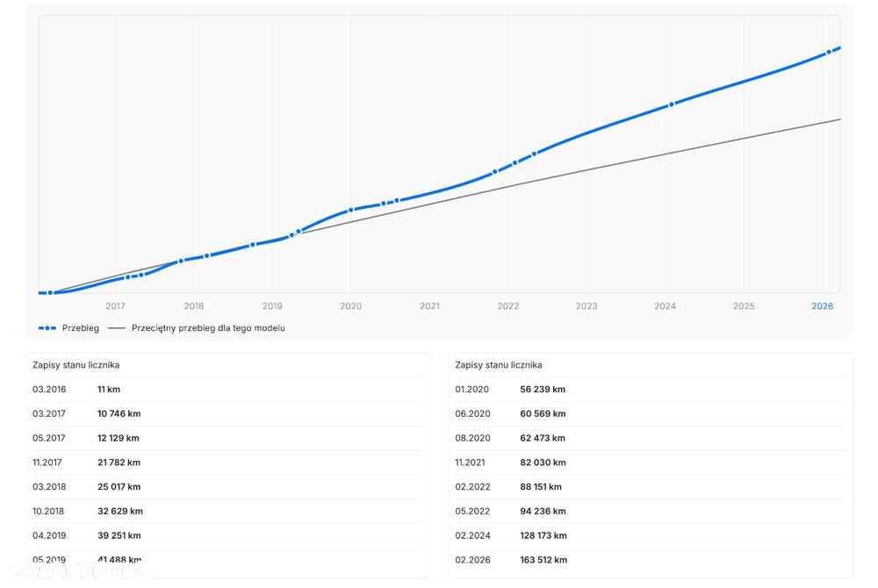Click the 05.2022 data point on chart
878x588 pixels.
point(534,154)
